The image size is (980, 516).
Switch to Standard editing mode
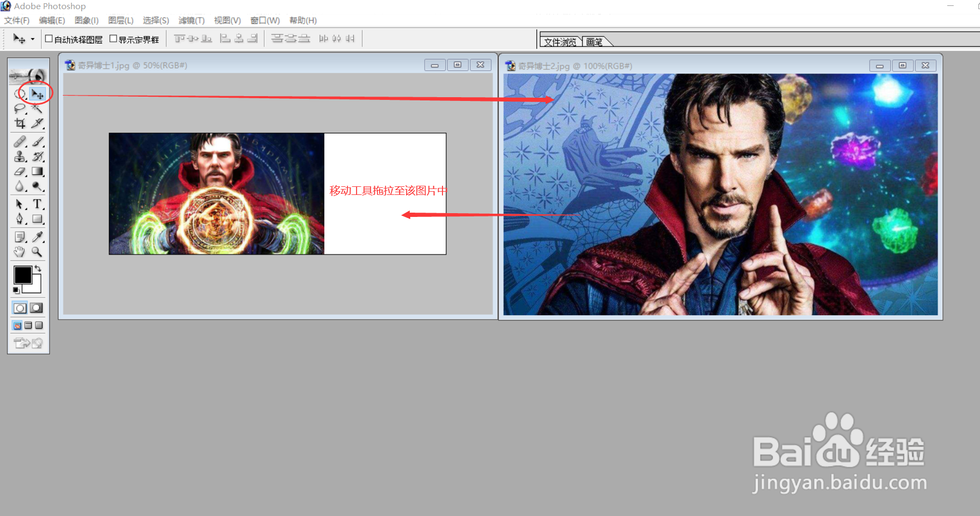click(20, 308)
